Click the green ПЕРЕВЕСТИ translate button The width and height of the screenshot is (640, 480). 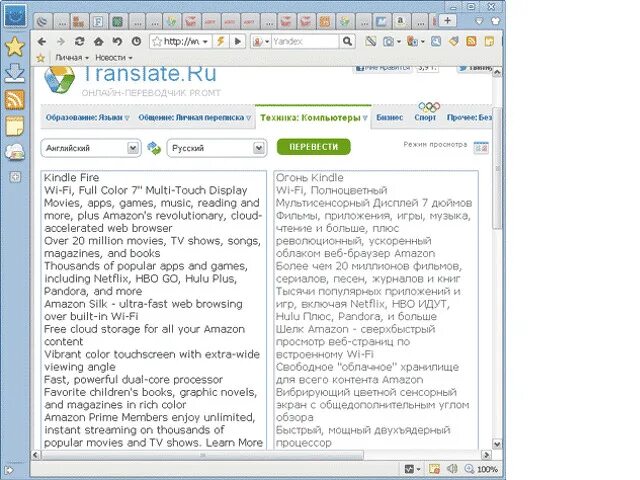tap(313, 147)
